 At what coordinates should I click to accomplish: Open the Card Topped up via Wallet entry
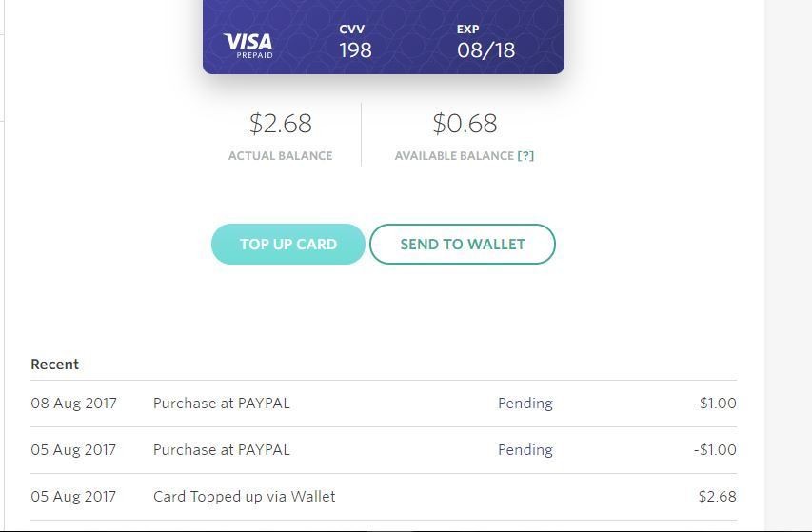[x=244, y=497]
